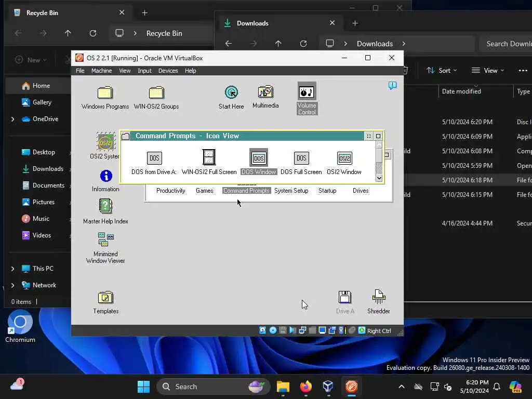This screenshot has height=399, width=532.
Task: Refresh the Downloads window
Action: tap(303, 44)
